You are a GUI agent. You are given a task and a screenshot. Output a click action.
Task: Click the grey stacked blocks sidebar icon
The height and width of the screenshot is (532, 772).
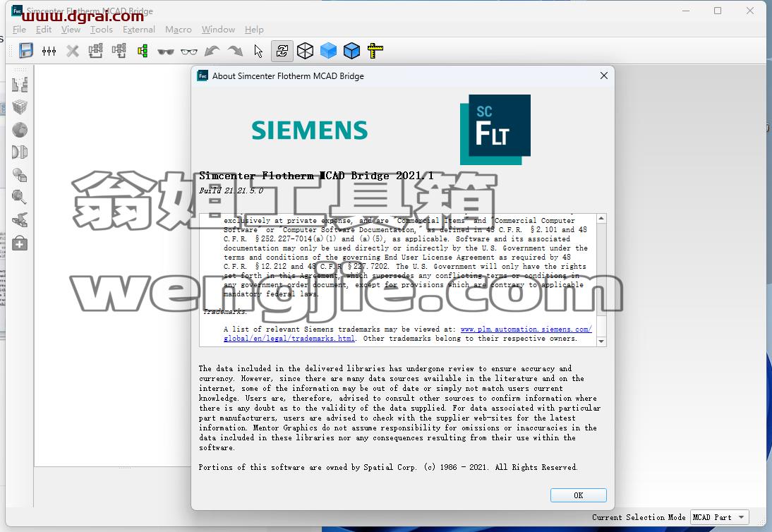pos(20,220)
